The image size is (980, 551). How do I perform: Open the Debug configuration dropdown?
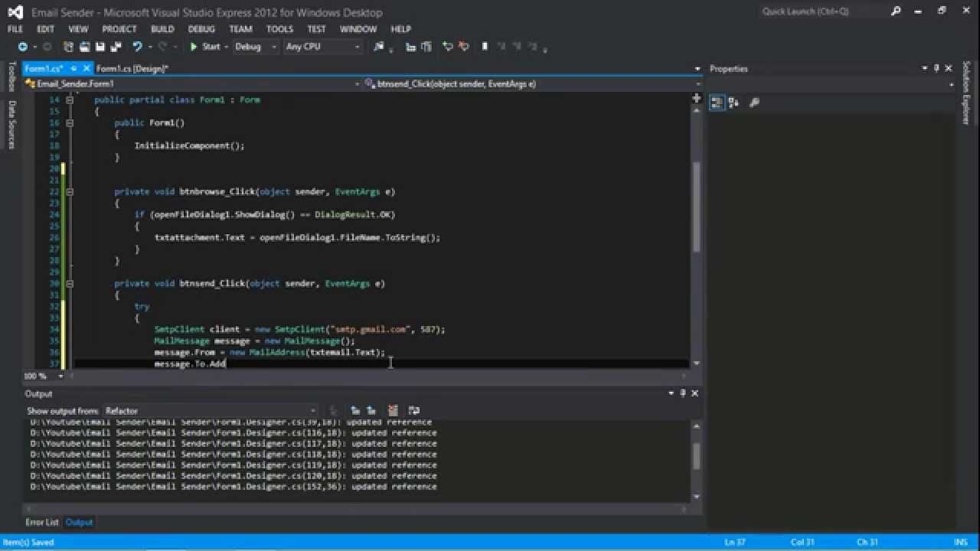[x=256, y=47]
